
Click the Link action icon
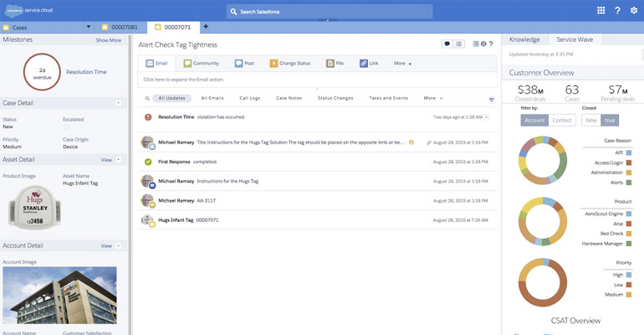coord(364,64)
